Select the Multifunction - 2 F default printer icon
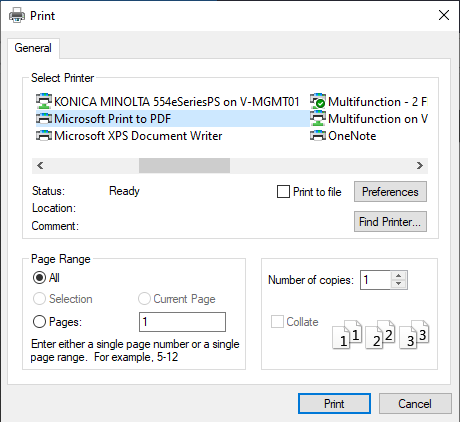 (318, 101)
